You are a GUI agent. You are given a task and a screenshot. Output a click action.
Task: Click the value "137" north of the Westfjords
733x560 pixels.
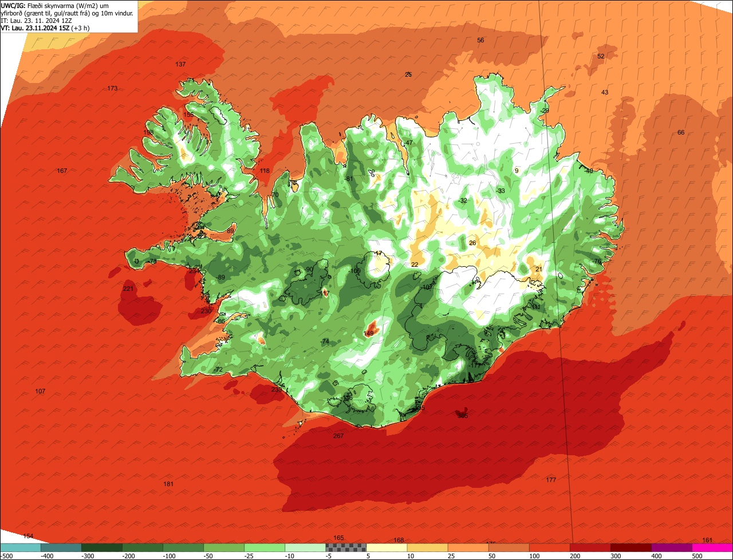pyautogui.click(x=180, y=64)
